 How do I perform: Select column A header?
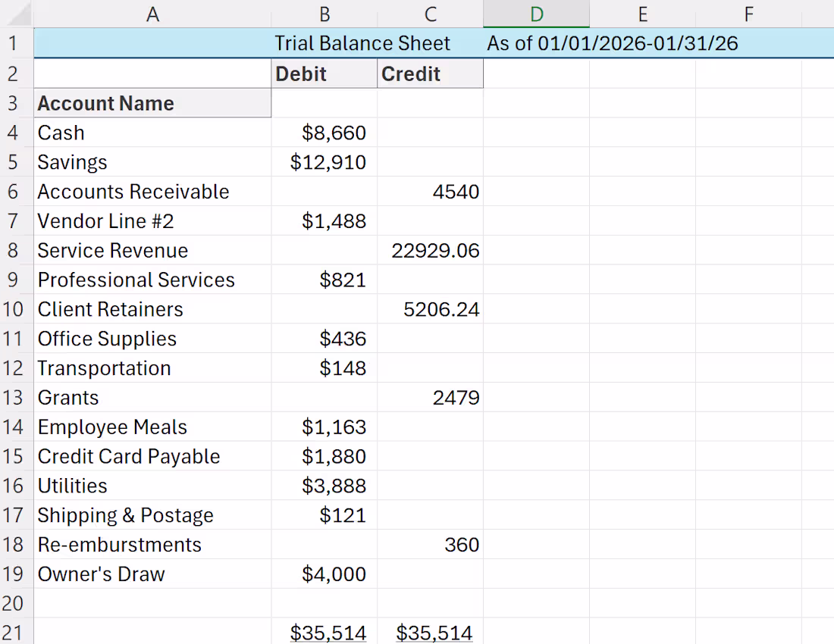click(152, 14)
